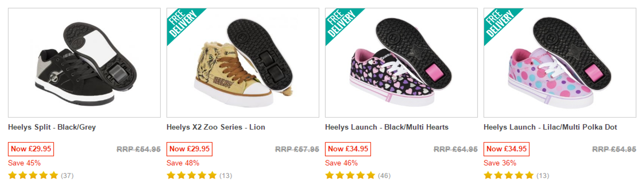Open Heelys X2 Zoo Series Lion image

pos(243,62)
